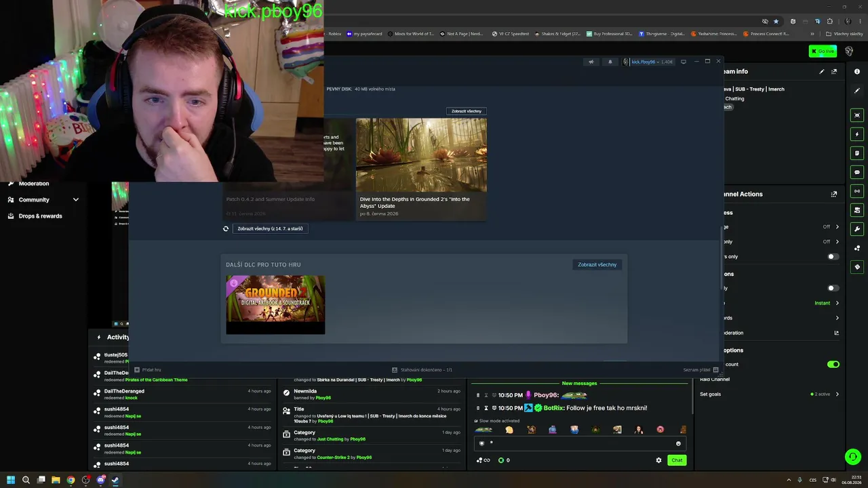868x488 pixels.
Task: Expand Set goals 2 active chevron
Action: (837, 394)
